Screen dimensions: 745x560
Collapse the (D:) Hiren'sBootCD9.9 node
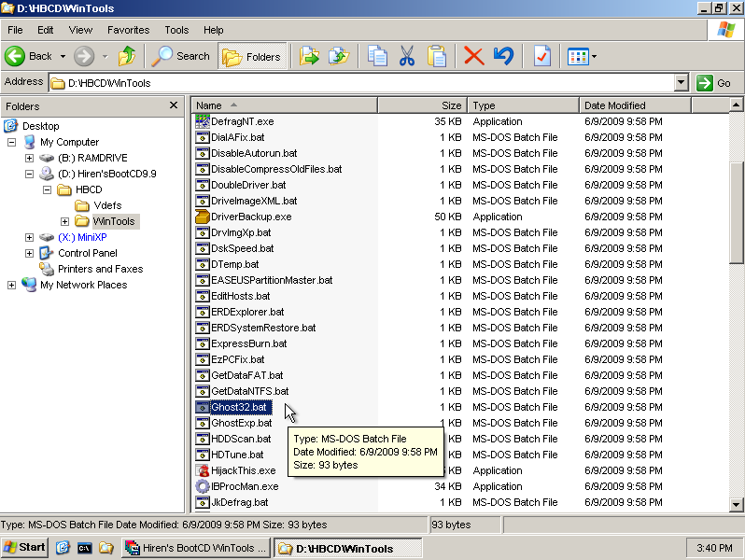point(29,174)
